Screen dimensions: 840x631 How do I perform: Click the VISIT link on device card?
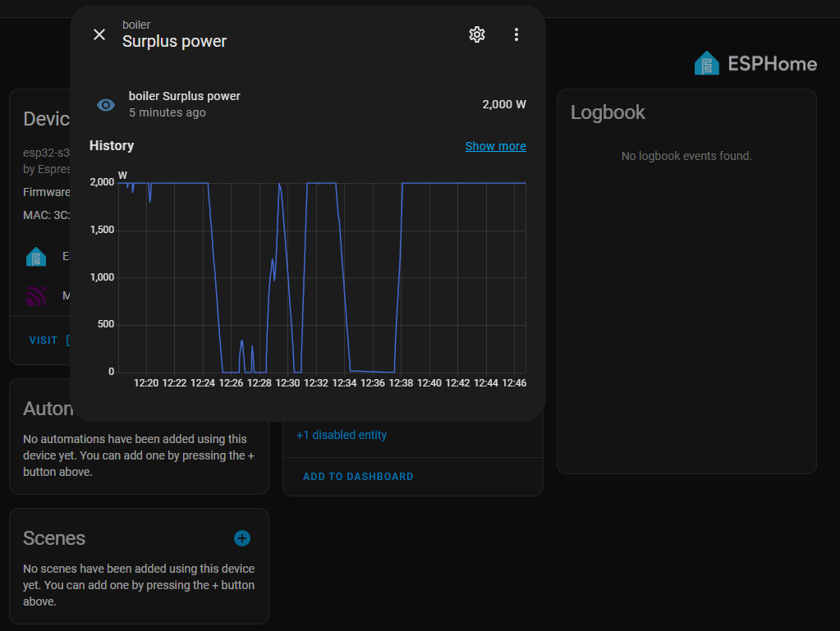(44, 341)
